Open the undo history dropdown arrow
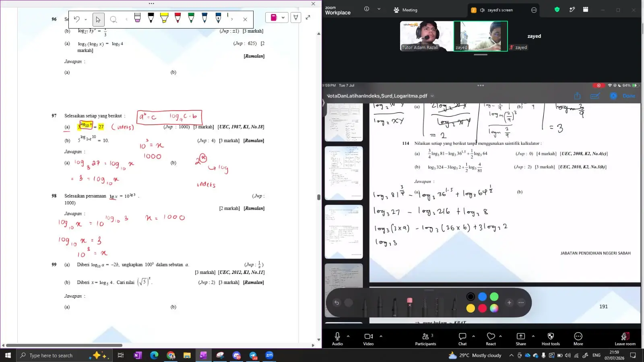 [x=86, y=19]
